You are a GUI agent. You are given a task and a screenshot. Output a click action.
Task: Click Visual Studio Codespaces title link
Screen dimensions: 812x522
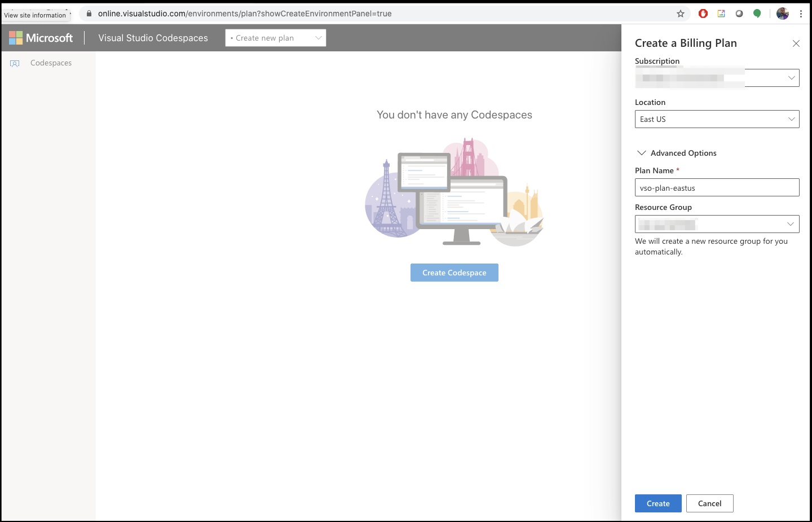tap(153, 38)
